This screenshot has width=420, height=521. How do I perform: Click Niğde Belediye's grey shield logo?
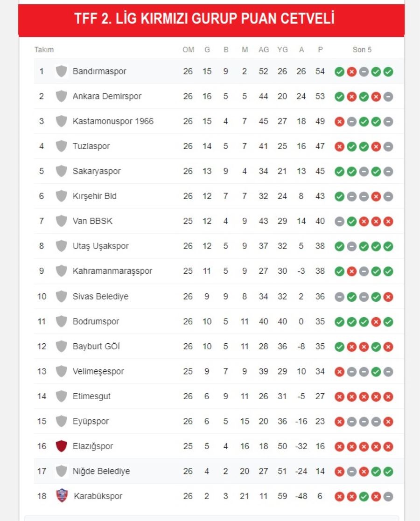pyautogui.click(x=61, y=471)
